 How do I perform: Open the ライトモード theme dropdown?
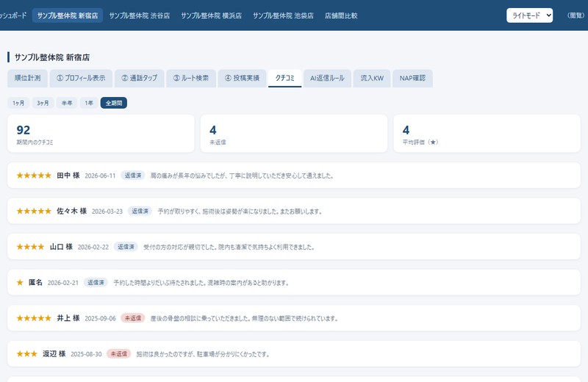pos(529,15)
